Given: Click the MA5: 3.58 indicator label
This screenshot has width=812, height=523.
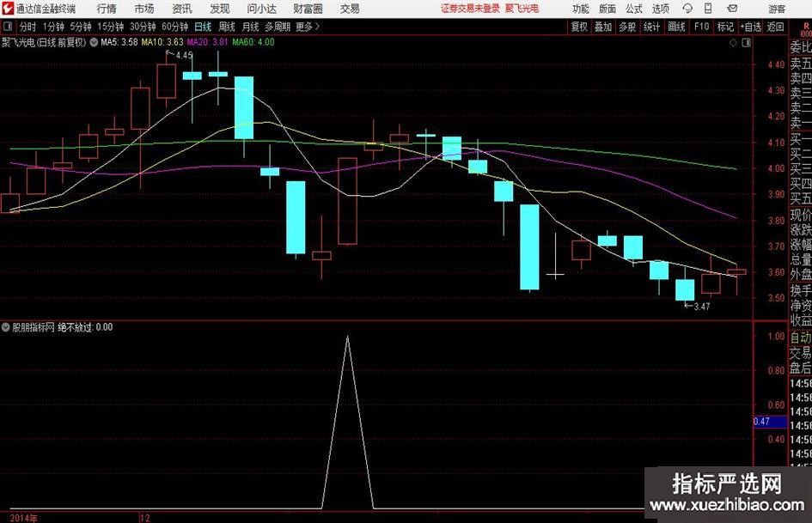Looking at the screenshot, I should point(119,42).
